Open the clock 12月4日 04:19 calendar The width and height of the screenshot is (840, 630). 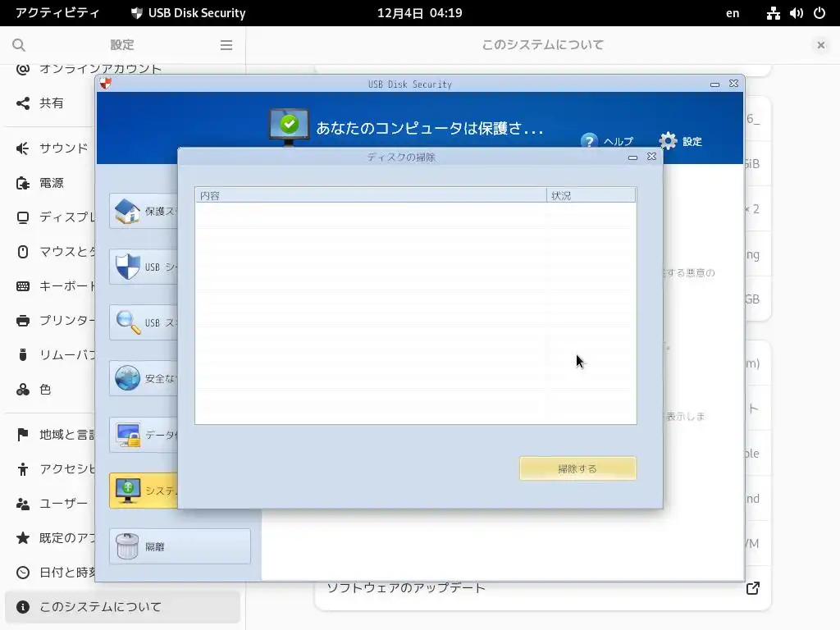click(419, 13)
